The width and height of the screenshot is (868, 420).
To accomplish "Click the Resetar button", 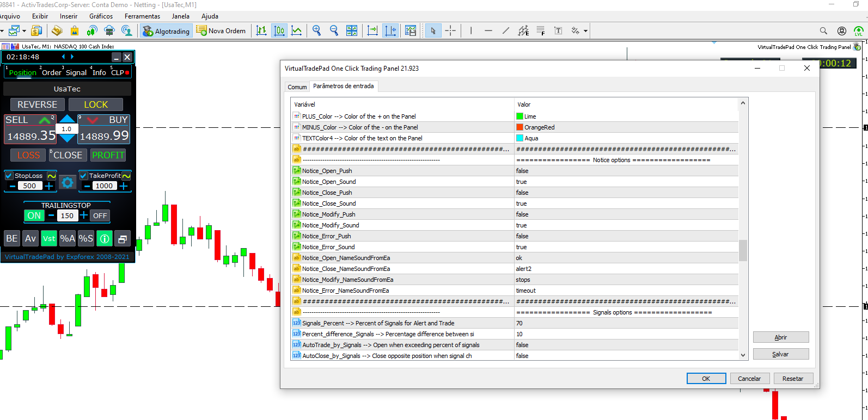I will pyautogui.click(x=793, y=379).
